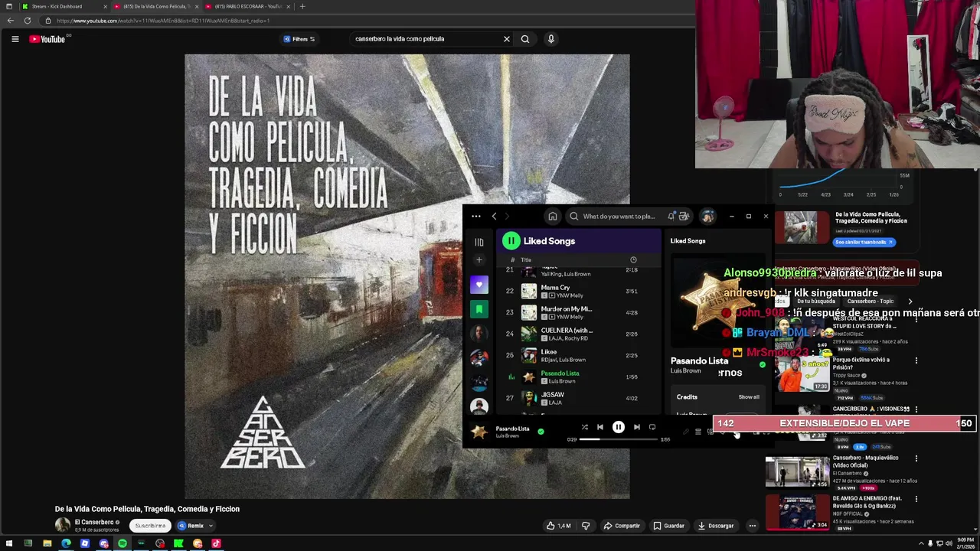Toggle the saved checkmark for Pasando Lista
The width and height of the screenshot is (980, 551).
tap(541, 432)
